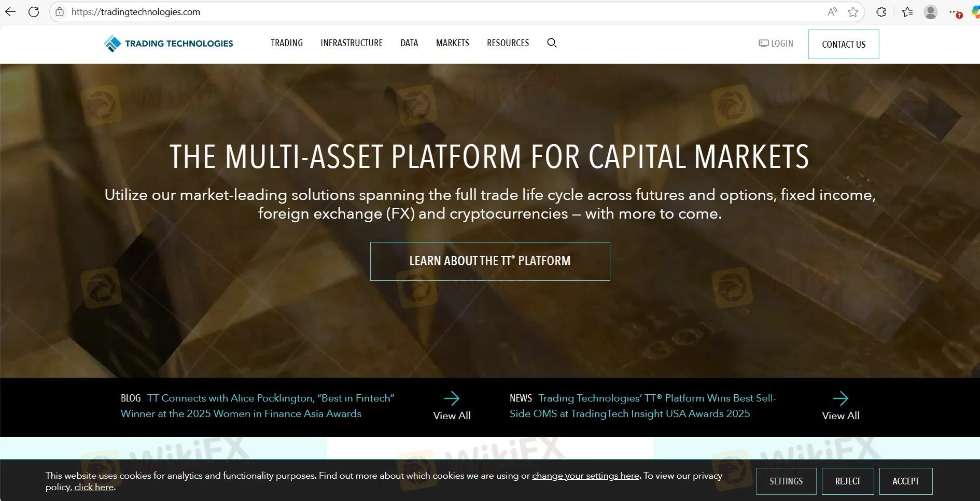This screenshot has height=501, width=980.
Task: Click 'change your settings here' cookie link
Action: (585, 476)
